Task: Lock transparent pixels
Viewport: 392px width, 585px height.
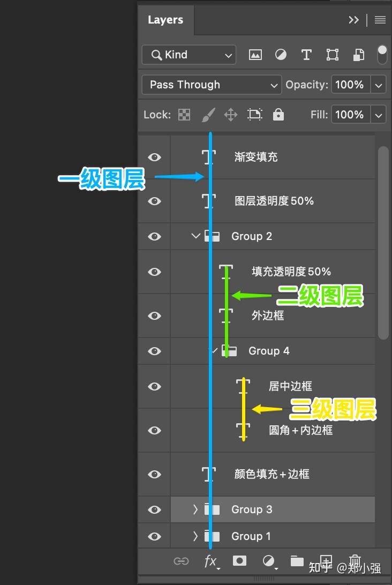Action: (x=184, y=114)
